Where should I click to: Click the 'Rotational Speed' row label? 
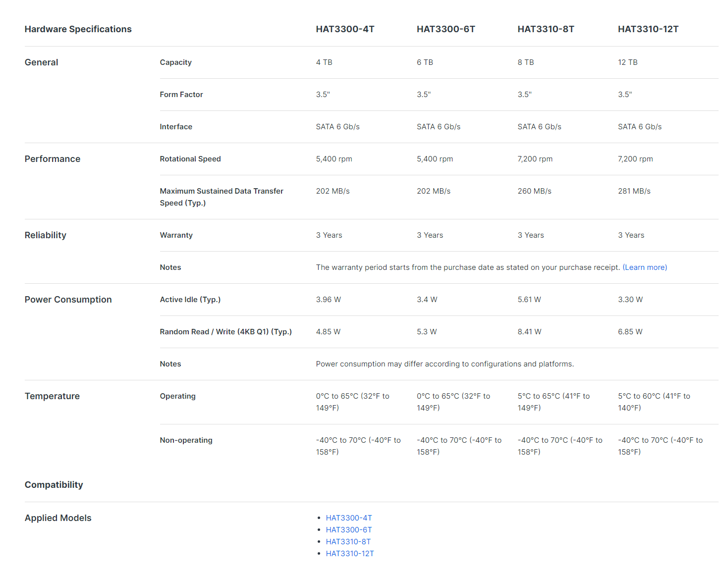pos(190,159)
